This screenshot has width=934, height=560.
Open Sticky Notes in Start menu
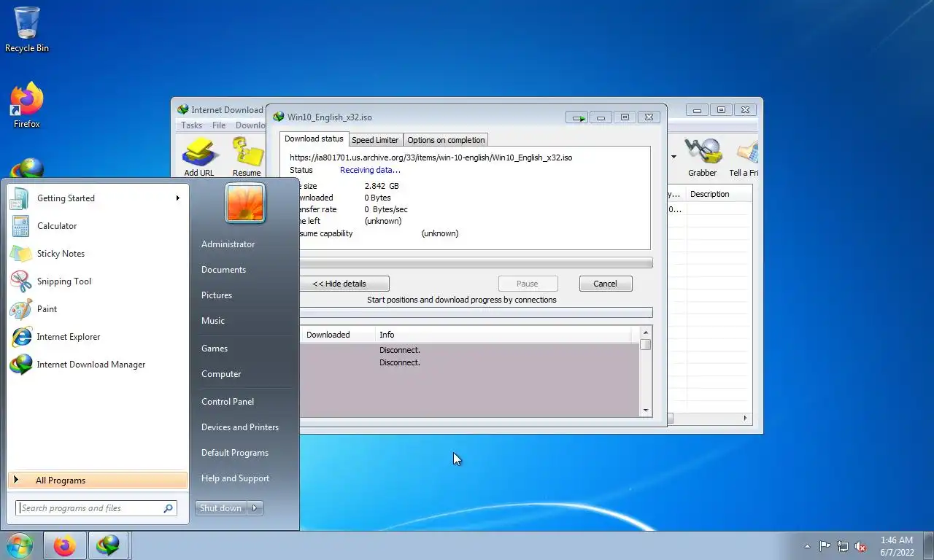[x=97, y=254]
